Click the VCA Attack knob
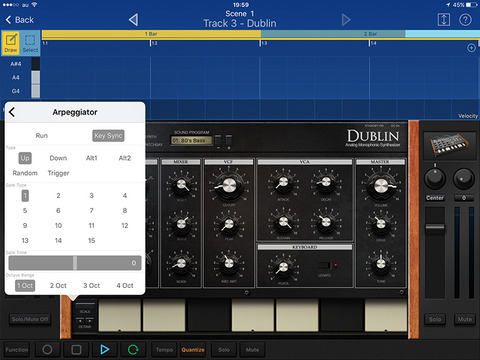Screen dimensions: 480x360 [x=283, y=182]
